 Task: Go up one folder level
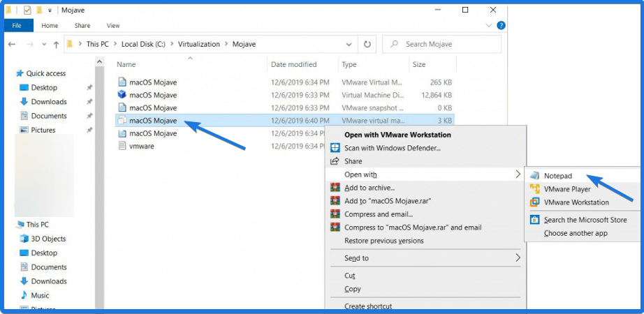pyautogui.click(x=57, y=45)
